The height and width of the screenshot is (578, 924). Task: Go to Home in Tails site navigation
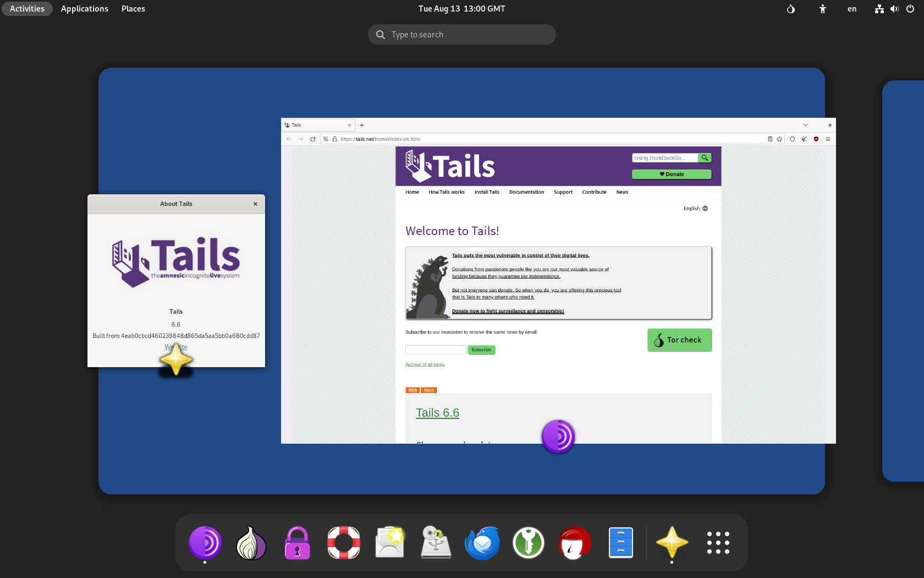pyautogui.click(x=412, y=192)
